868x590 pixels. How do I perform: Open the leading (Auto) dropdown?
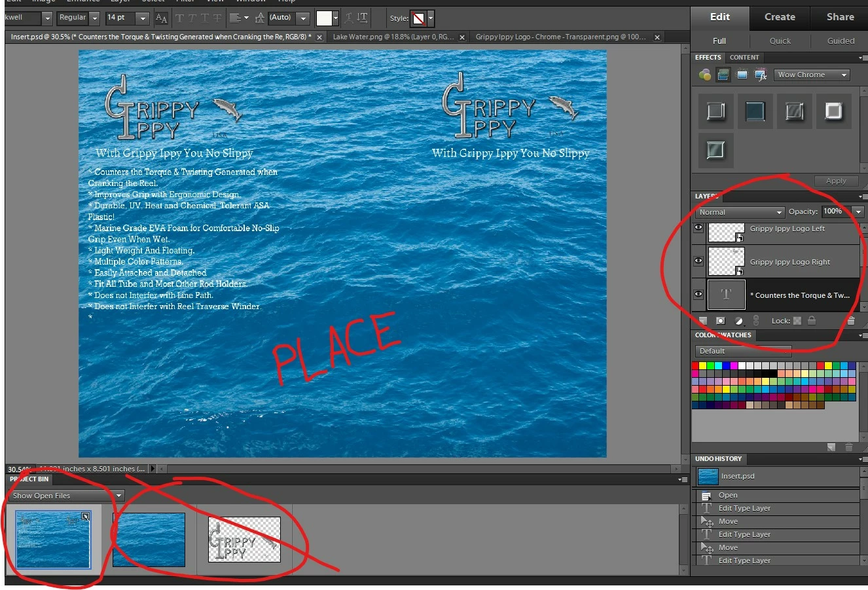[x=303, y=18]
